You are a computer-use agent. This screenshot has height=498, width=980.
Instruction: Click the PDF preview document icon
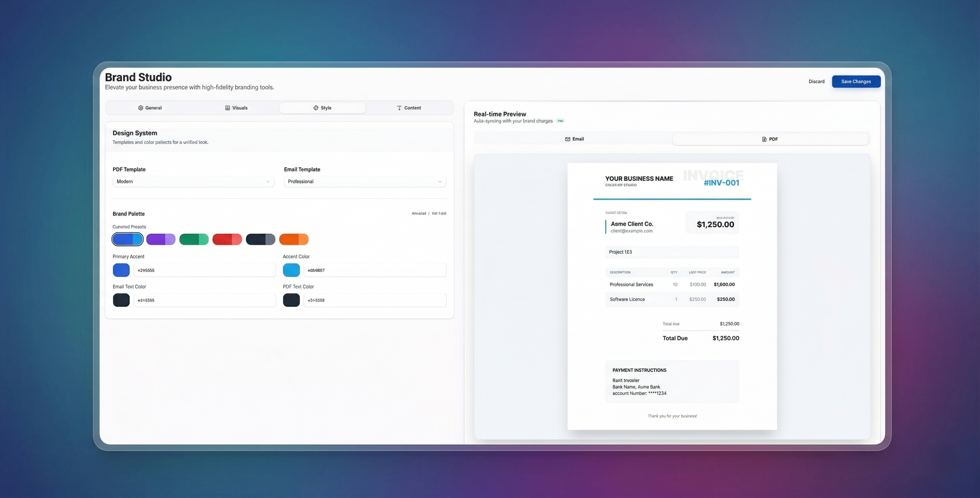pyautogui.click(x=764, y=139)
